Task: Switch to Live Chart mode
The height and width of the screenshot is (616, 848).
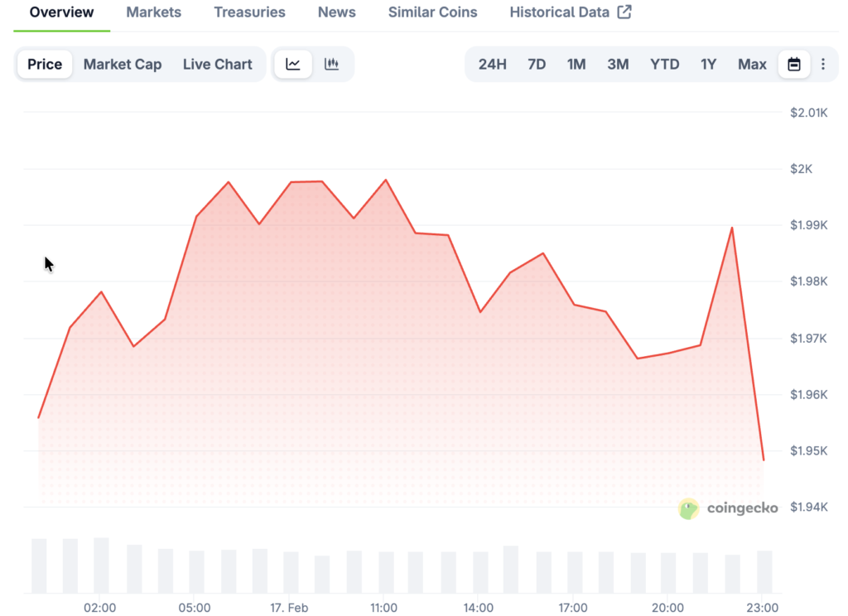Action: [x=217, y=65]
